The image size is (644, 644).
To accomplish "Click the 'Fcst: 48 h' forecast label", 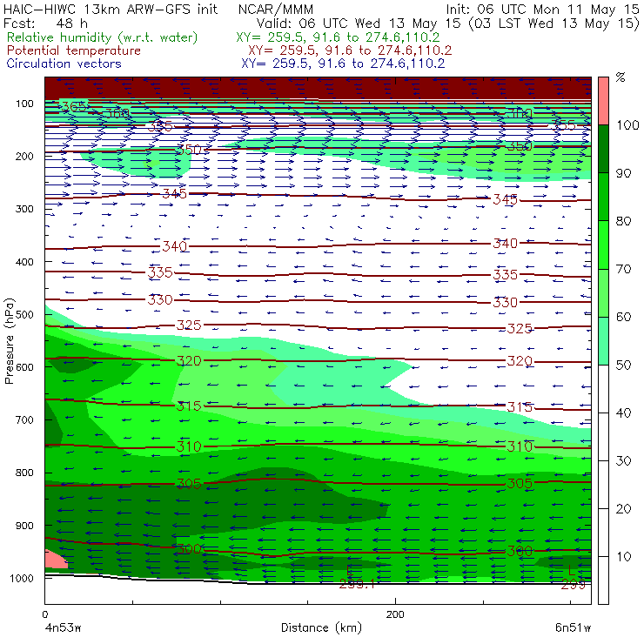I will pos(45,23).
